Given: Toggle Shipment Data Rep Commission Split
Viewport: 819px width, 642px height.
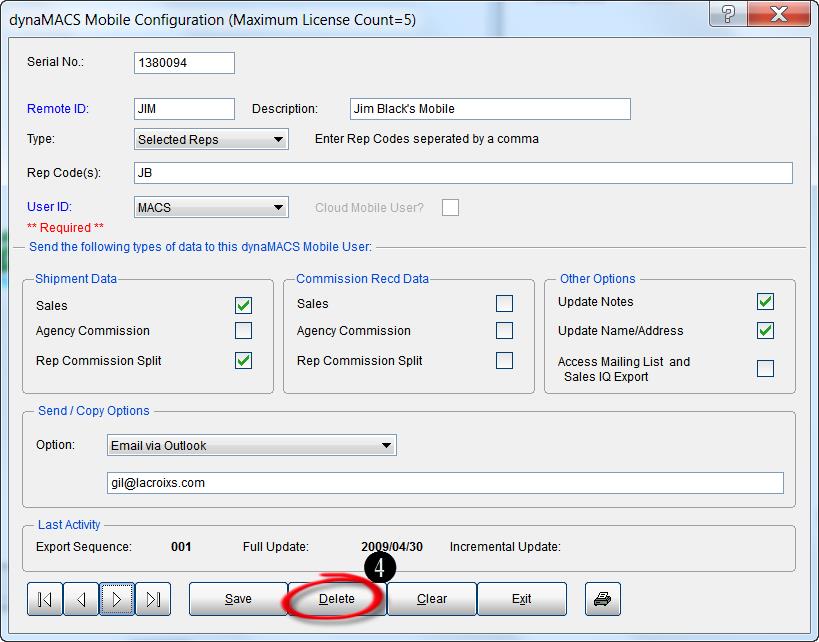Looking at the screenshot, I should point(243,360).
